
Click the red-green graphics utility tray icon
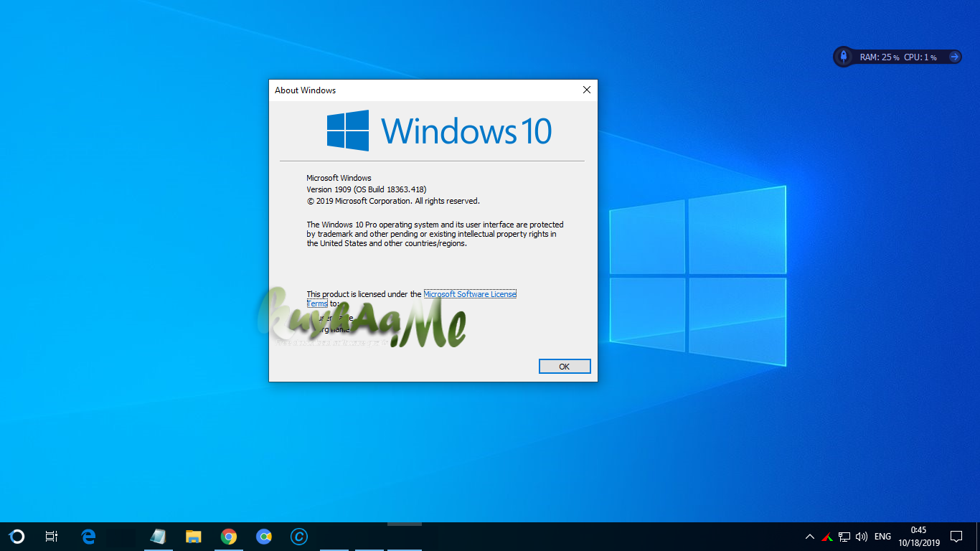(x=826, y=536)
